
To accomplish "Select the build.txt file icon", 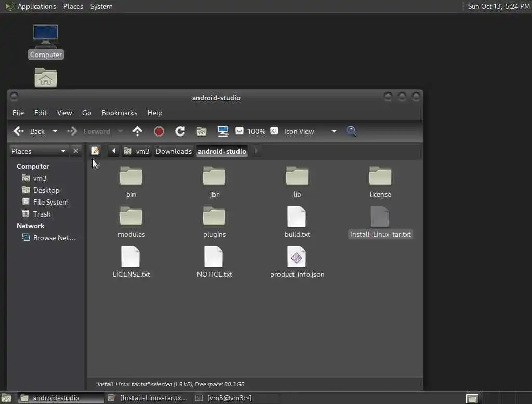I will click(x=297, y=217).
